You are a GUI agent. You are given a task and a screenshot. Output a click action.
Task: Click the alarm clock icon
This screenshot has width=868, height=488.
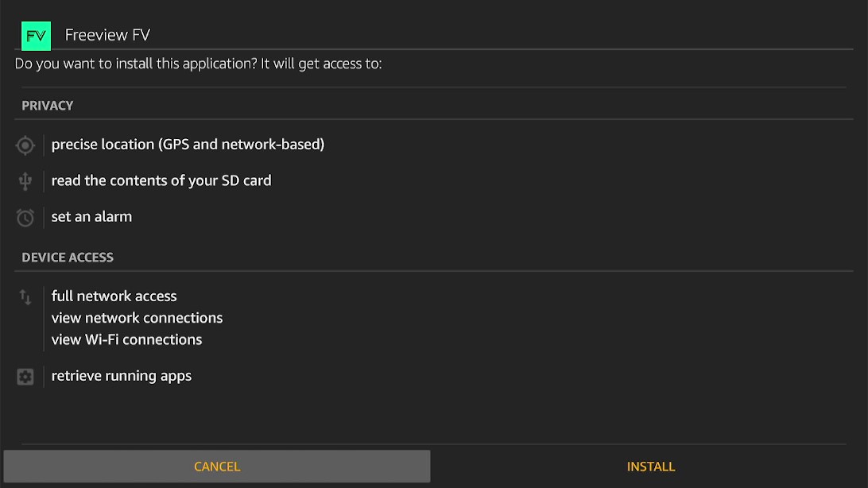(x=25, y=218)
